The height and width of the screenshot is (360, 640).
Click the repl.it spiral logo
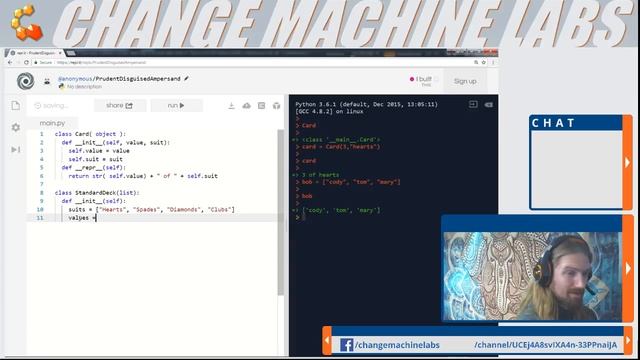(25, 81)
